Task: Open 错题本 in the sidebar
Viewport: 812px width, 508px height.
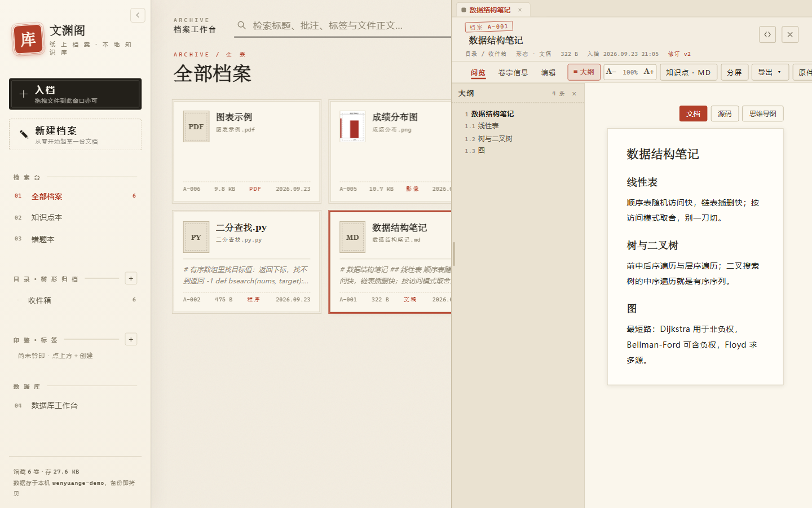Action: tap(76, 239)
